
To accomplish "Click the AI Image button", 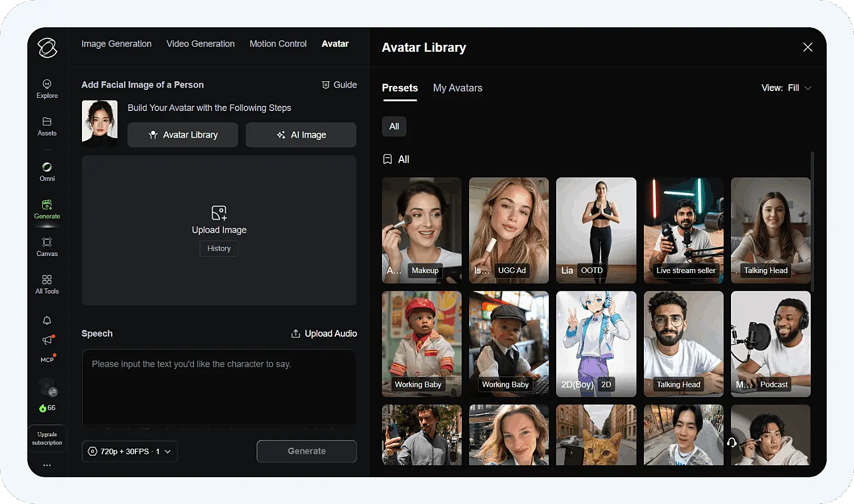I will coord(301,135).
